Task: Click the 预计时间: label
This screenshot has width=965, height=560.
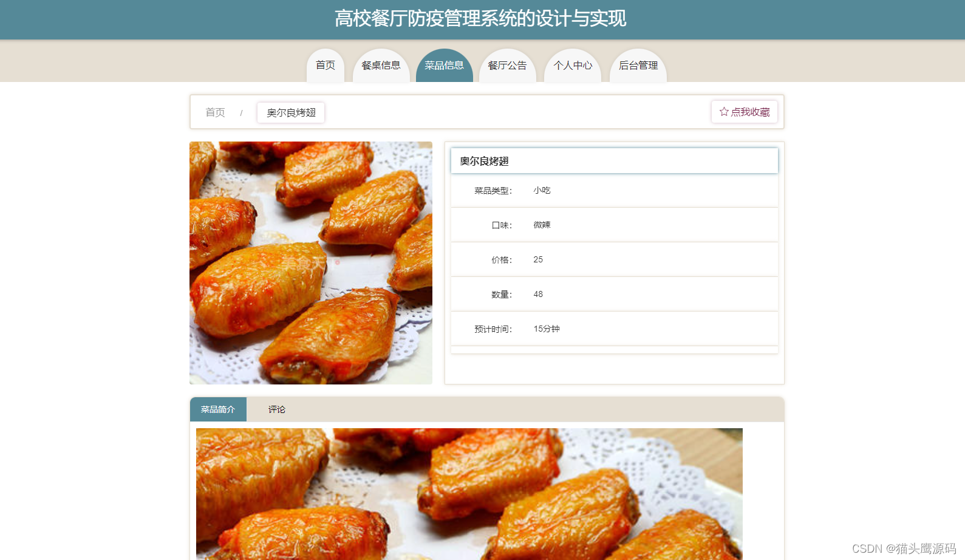Action: tap(493, 329)
